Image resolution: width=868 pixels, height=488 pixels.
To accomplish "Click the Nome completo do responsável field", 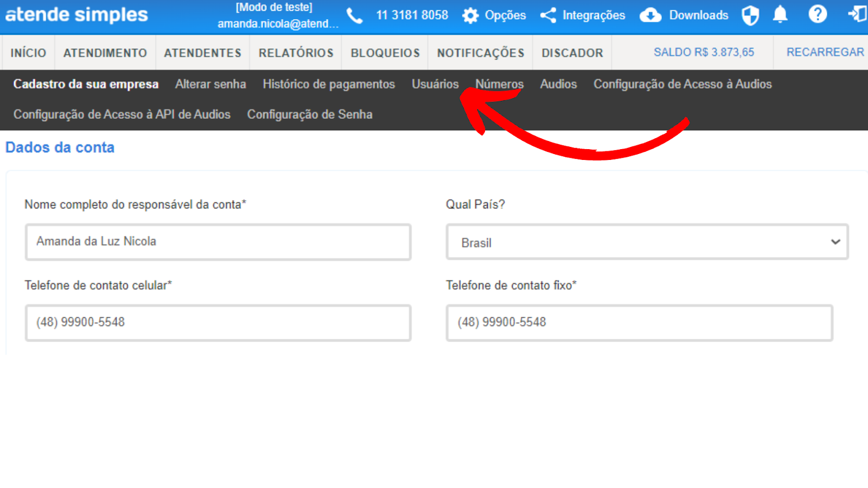I will pos(218,242).
